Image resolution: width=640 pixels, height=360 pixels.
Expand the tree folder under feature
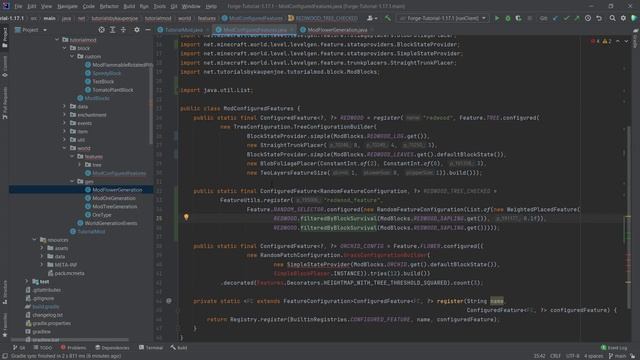80,164
